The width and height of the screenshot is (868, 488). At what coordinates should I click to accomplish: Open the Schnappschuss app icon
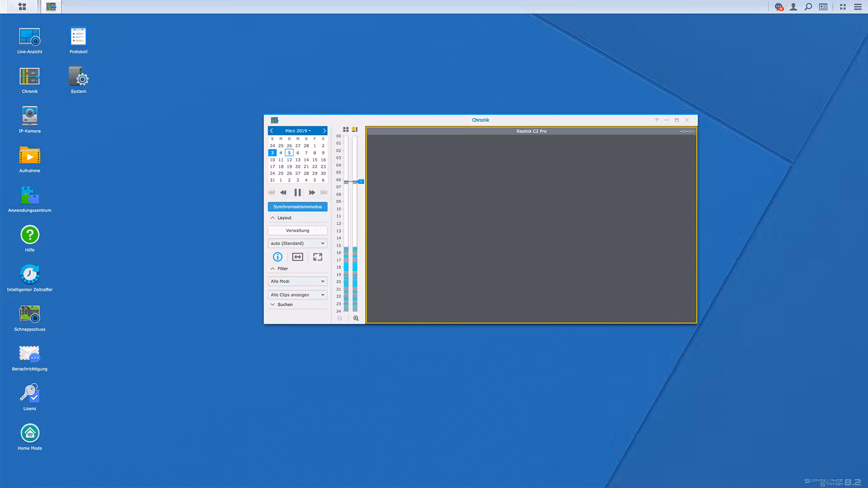click(x=30, y=314)
